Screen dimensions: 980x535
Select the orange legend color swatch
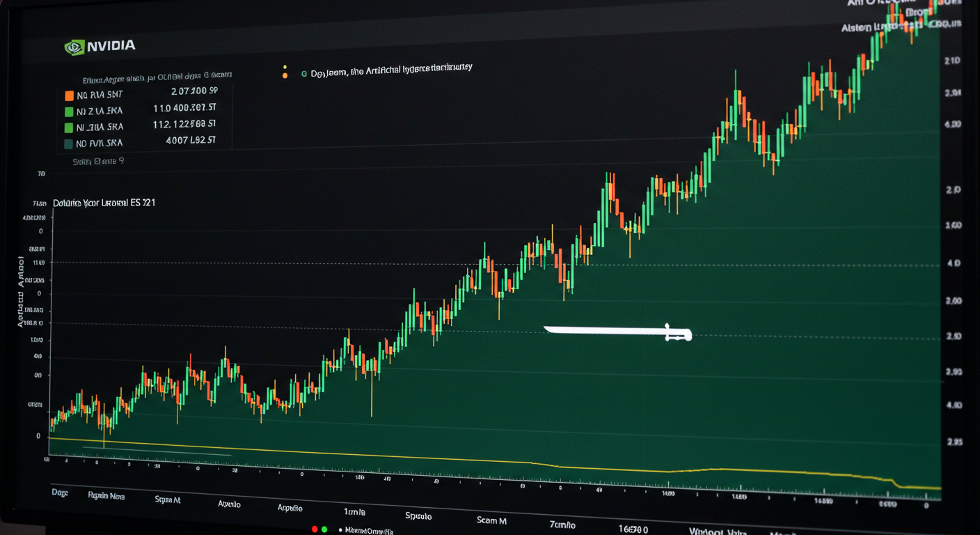tap(69, 95)
